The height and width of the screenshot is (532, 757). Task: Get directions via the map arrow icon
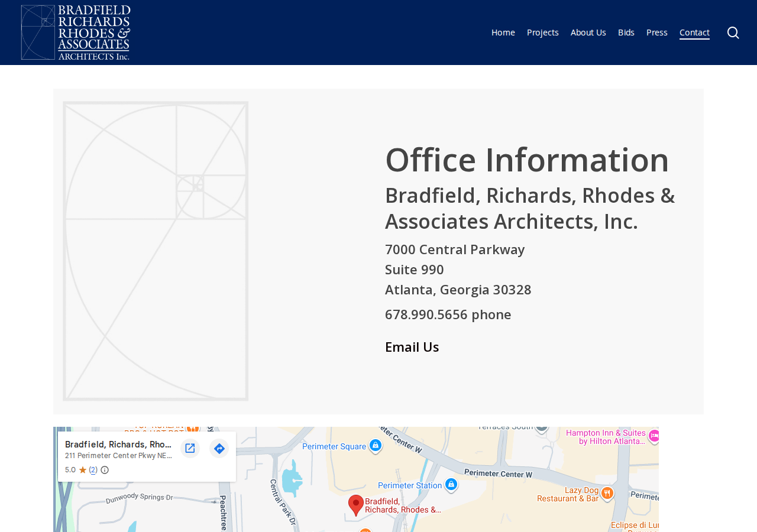coord(219,449)
